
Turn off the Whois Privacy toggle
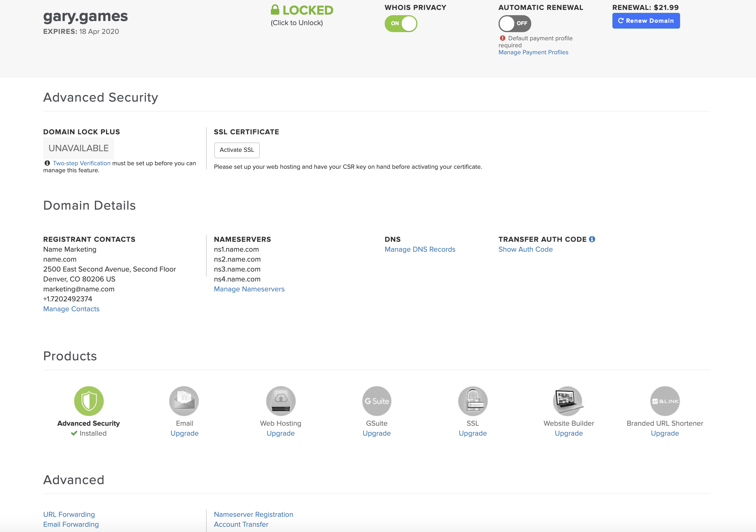coord(401,23)
